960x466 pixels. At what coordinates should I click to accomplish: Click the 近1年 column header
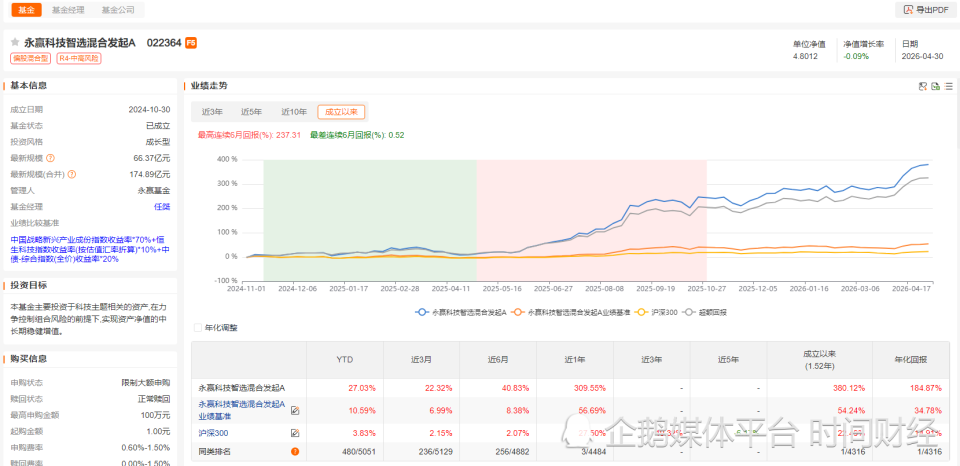pyautogui.click(x=575, y=359)
